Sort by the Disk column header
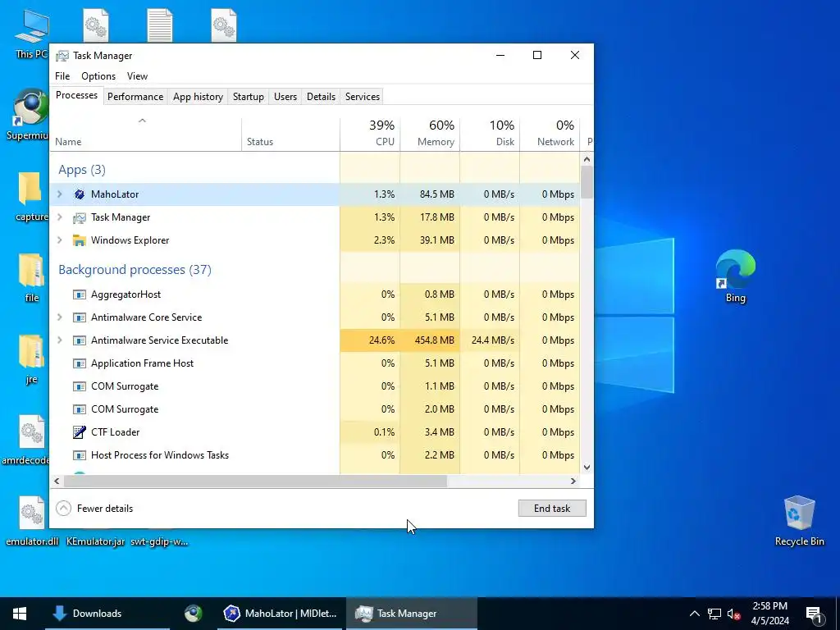The height and width of the screenshot is (630, 840). coord(490,134)
